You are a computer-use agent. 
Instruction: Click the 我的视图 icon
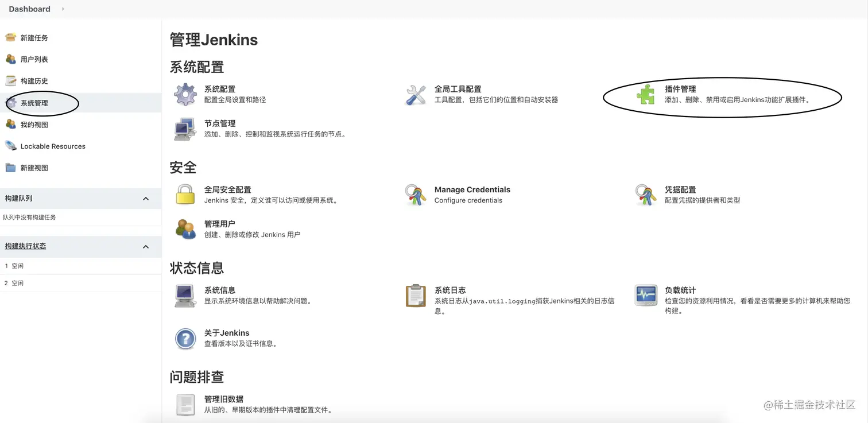click(x=10, y=125)
